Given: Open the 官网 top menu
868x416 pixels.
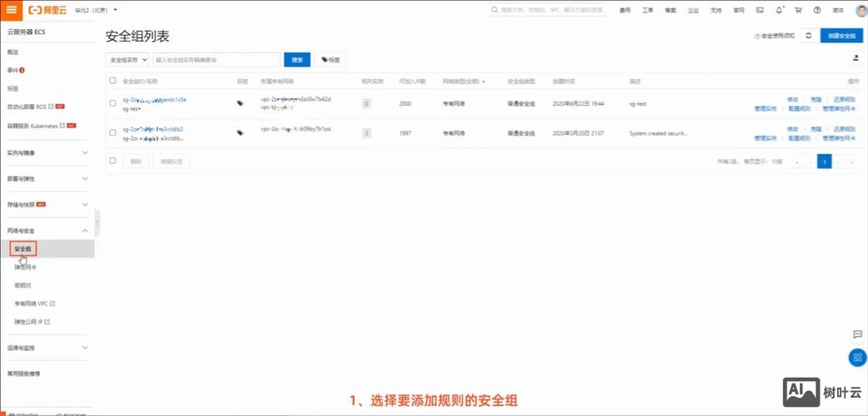Looking at the screenshot, I should [738, 10].
